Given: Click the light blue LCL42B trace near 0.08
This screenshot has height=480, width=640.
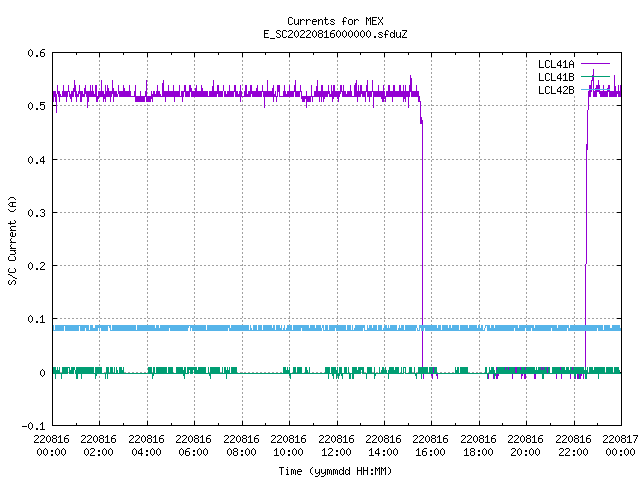Looking at the screenshot, I should [337, 328].
